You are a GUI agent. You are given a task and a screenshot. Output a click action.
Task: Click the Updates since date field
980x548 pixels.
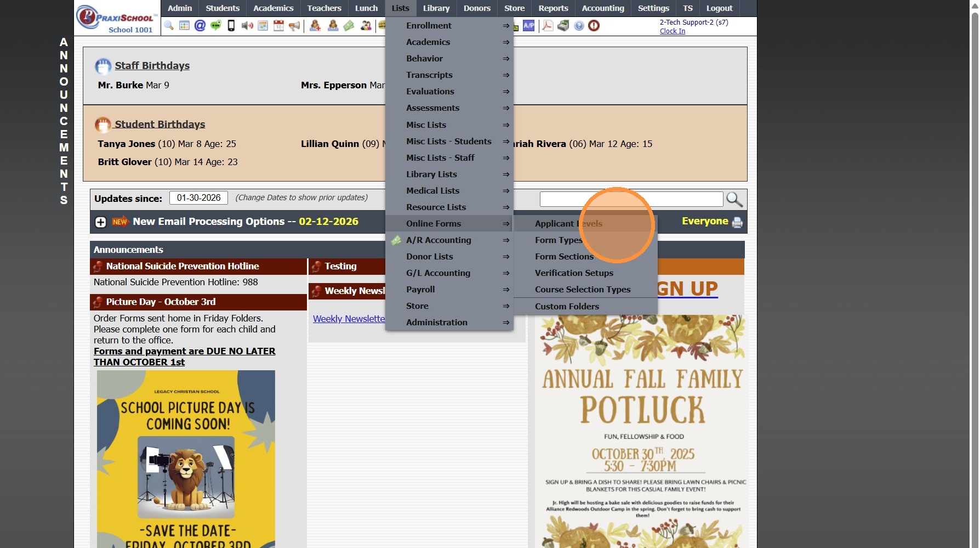[198, 198]
